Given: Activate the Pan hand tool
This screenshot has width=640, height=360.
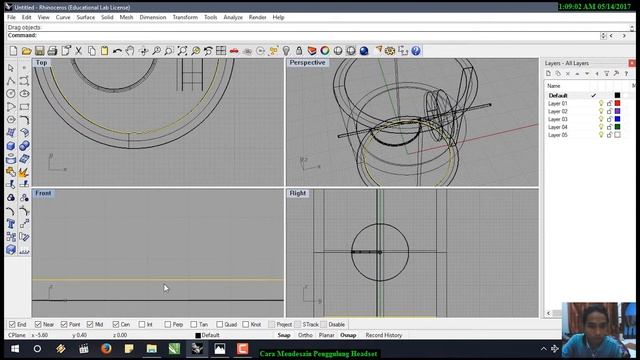Looking at the screenshot, I should [x=130, y=51].
